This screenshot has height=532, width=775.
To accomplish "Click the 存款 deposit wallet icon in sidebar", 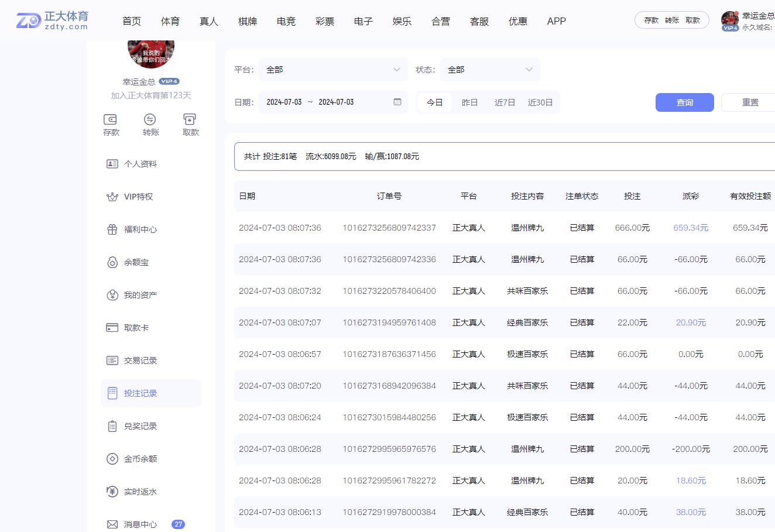I will pyautogui.click(x=111, y=119).
